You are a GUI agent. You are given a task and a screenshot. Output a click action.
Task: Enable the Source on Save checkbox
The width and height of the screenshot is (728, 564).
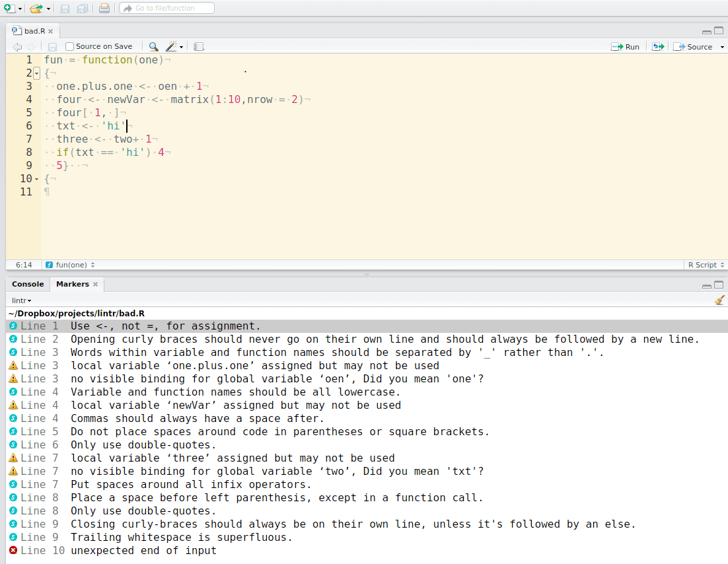[69, 46]
